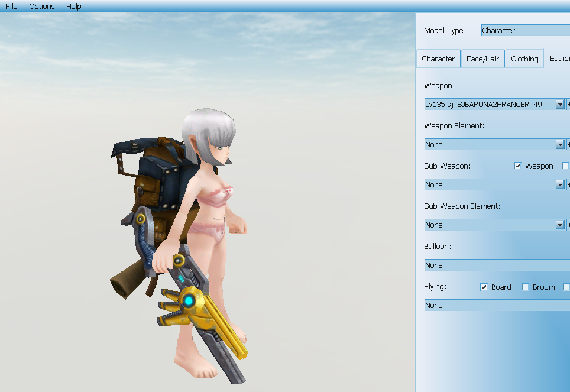
Task: Open the Flying item dropdown
Action: pyautogui.click(x=497, y=306)
